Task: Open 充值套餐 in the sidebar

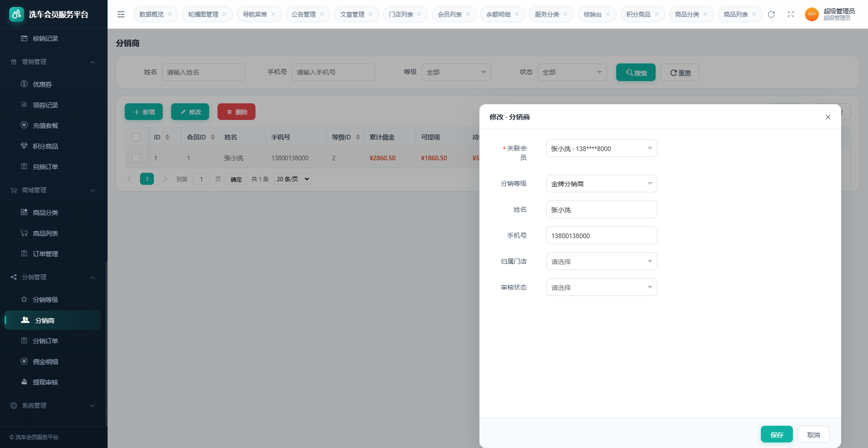Action: tap(54, 126)
